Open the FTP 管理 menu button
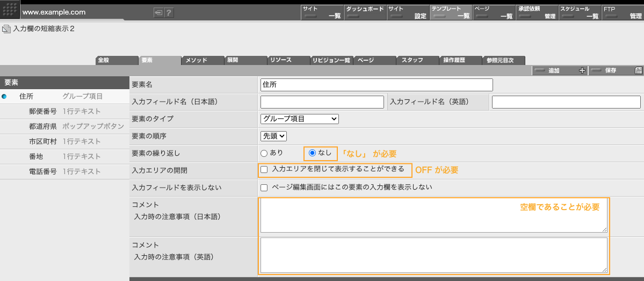644x281 pixels. coord(622,12)
